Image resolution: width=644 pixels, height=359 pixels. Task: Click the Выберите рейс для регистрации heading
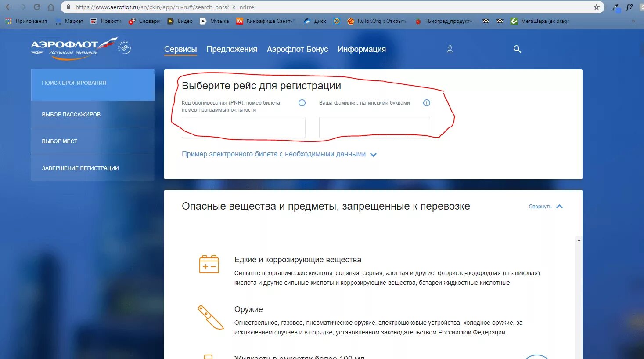point(261,86)
